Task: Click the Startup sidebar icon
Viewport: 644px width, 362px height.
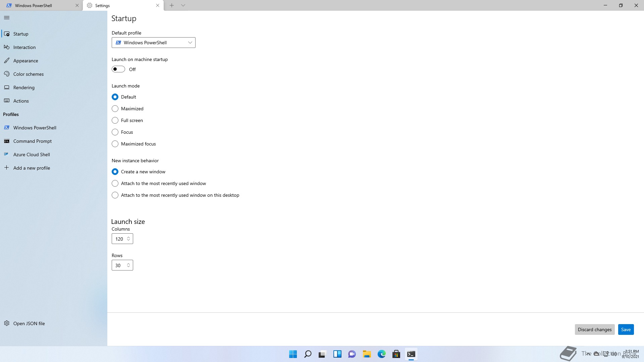Action: tap(7, 34)
